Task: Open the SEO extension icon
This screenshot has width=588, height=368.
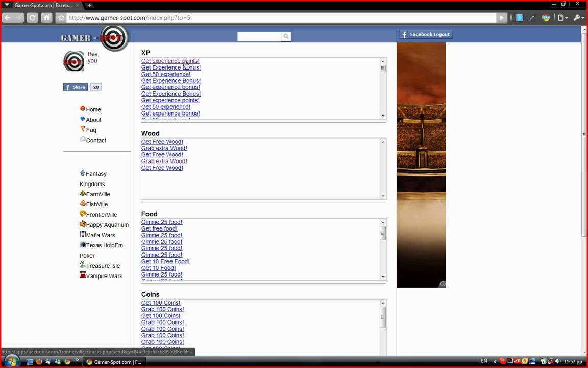Action: pos(546,18)
